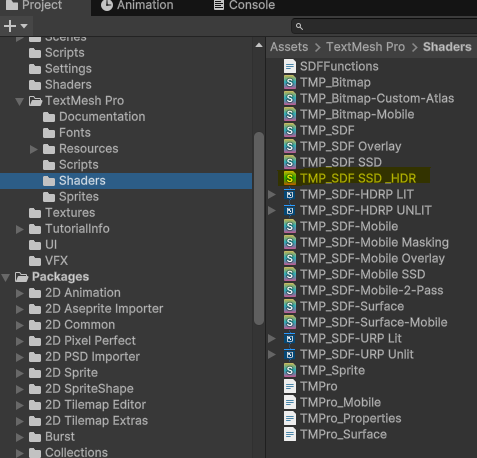
Task: Expand the 2D Aseprite Importer package
Action: [x=20, y=309]
